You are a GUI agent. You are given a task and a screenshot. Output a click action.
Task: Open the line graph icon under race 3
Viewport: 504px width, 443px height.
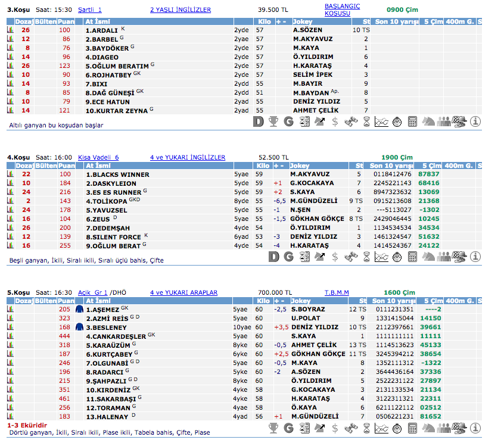pyautogui.click(x=382, y=121)
